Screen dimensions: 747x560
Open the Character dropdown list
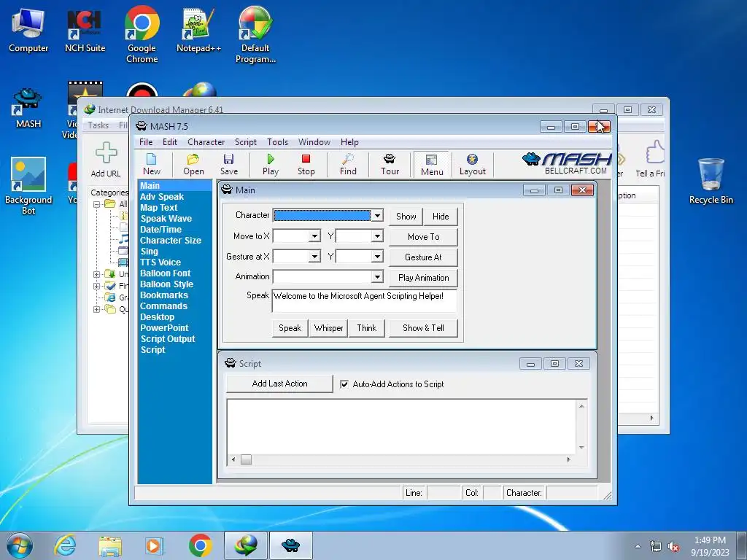pyautogui.click(x=377, y=215)
